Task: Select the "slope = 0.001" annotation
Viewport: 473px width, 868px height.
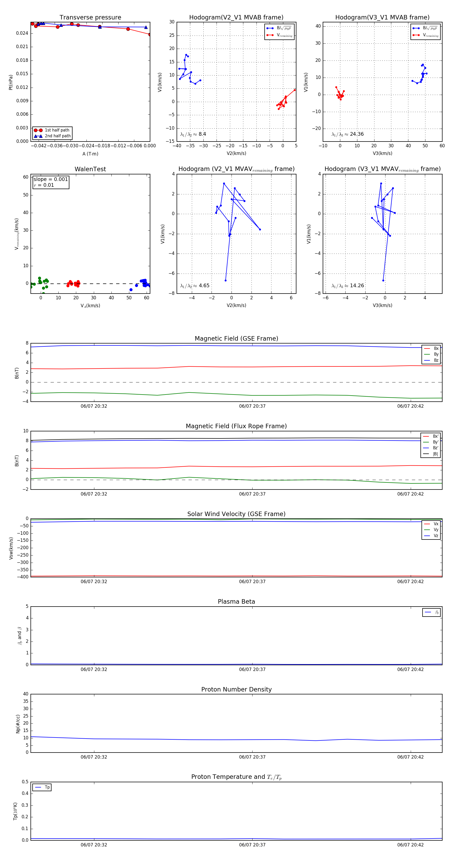Action: tap(50, 179)
